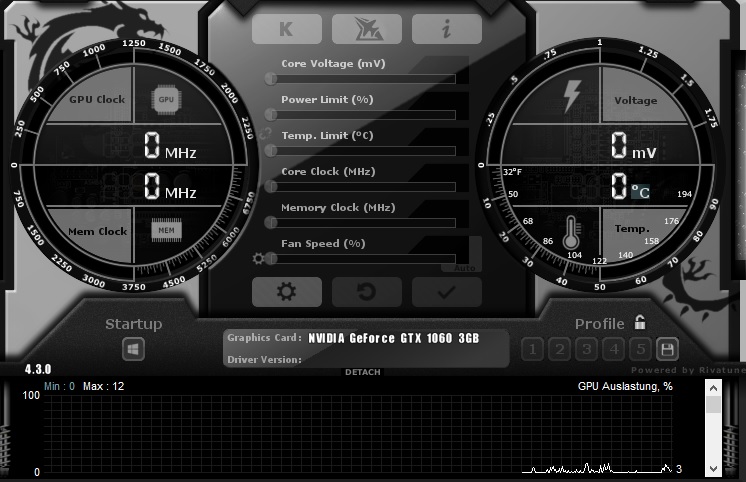Click the lightning bolt voltage icon
Screen dimensions: 746x482
[572, 96]
